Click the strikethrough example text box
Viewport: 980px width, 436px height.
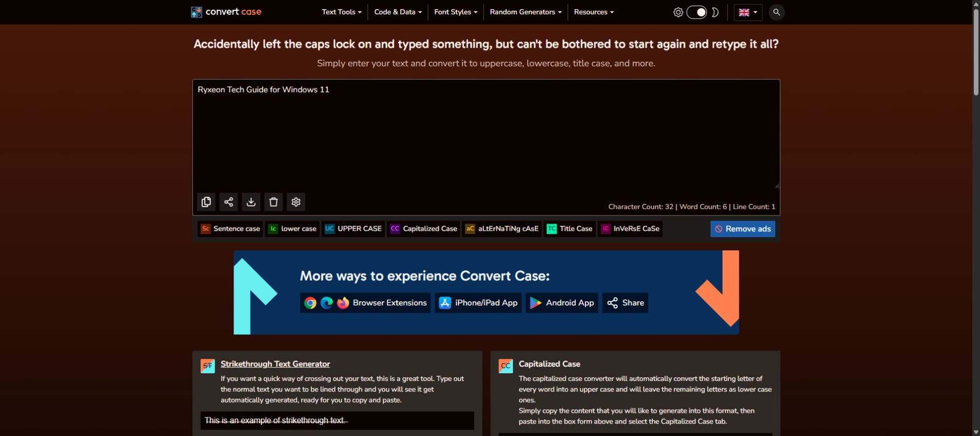point(337,421)
